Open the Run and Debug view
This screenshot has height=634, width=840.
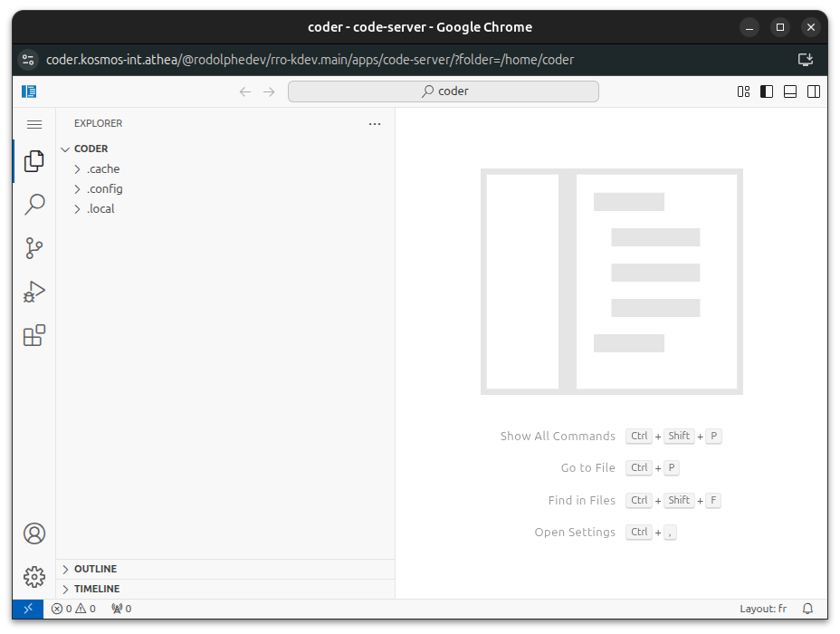pyautogui.click(x=34, y=292)
